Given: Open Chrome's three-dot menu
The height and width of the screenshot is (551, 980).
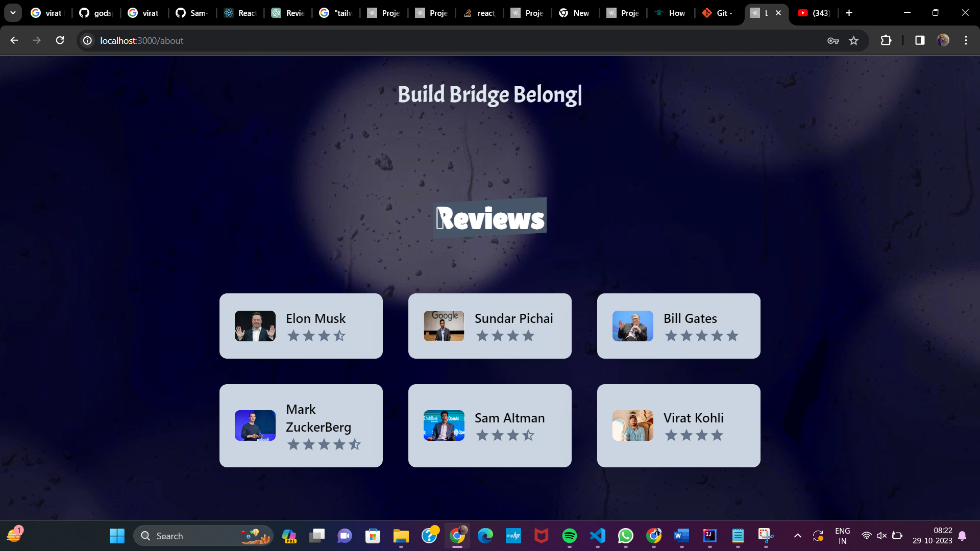Looking at the screenshot, I should 966,40.
